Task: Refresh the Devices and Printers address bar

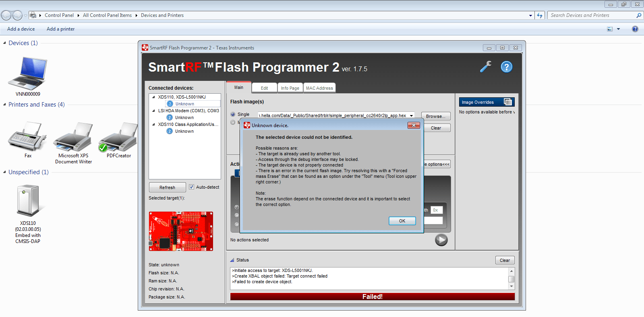Action: (x=540, y=15)
